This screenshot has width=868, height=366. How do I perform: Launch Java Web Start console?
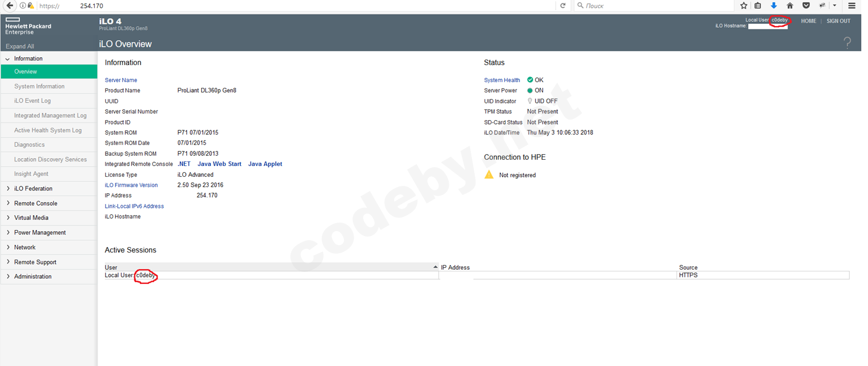tap(219, 164)
